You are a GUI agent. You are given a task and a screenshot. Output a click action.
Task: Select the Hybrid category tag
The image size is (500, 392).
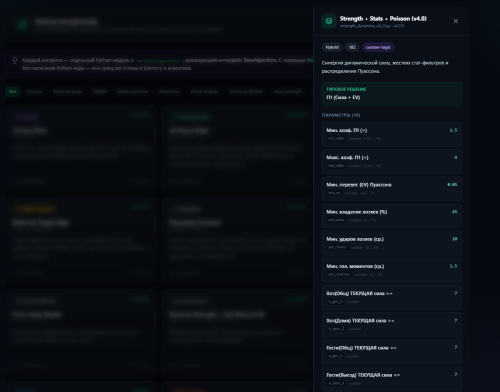click(x=332, y=47)
